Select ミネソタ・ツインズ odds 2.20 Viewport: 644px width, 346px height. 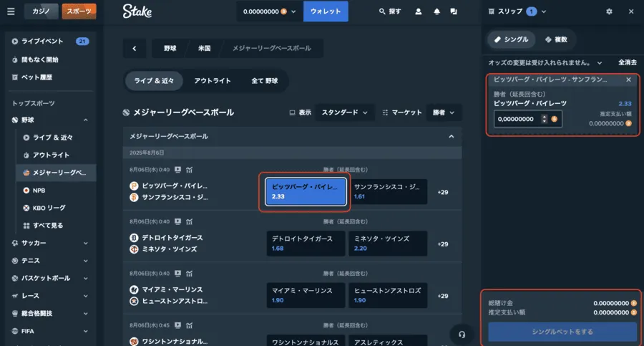(x=388, y=244)
